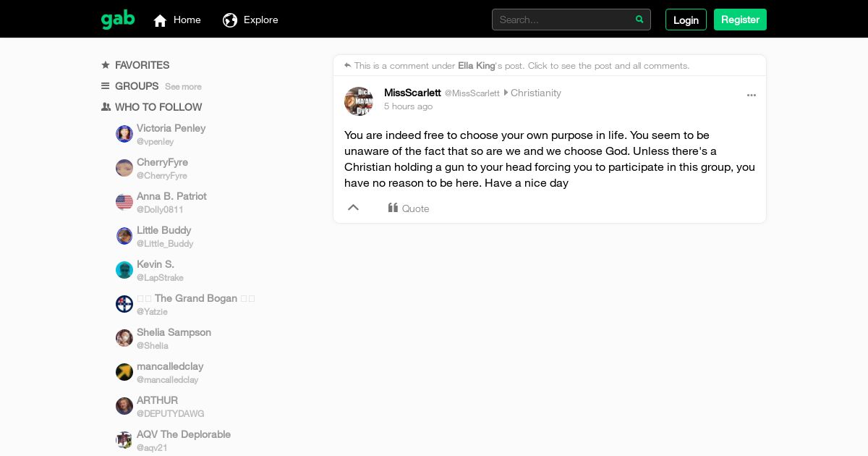Open Shelia Sampson's name link

tap(174, 332)
